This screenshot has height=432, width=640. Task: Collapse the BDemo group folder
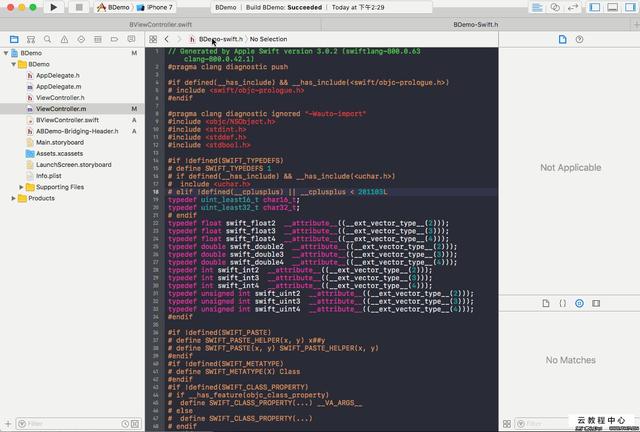click(x=13, y=64)
